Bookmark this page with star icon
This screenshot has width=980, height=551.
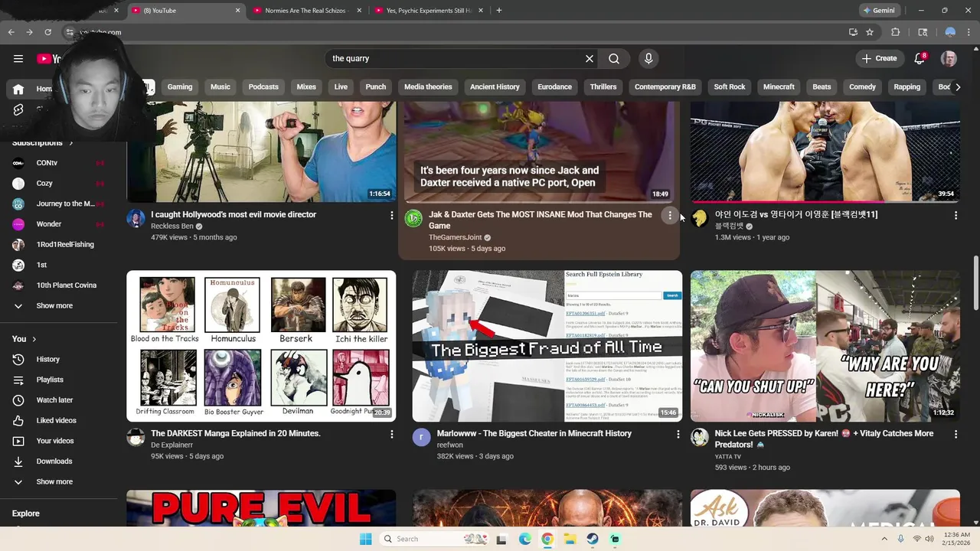tap(870, 32)
